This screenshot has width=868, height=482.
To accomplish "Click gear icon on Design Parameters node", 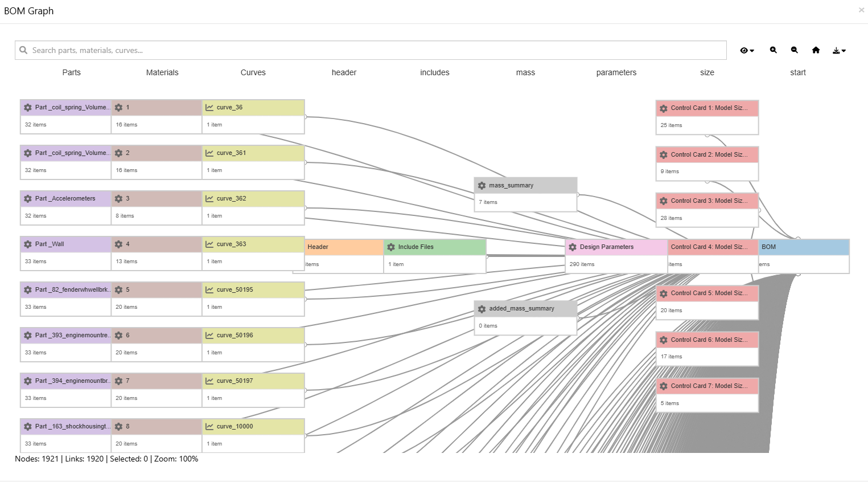I will click(573, 247).
